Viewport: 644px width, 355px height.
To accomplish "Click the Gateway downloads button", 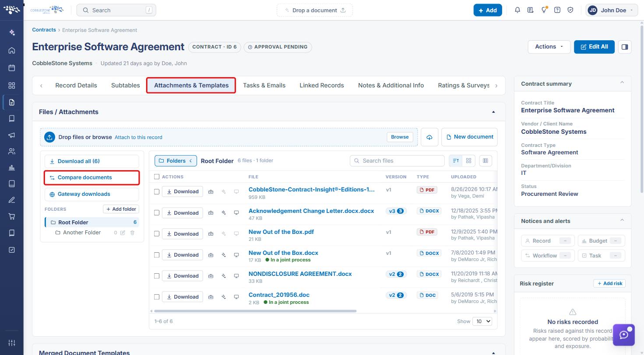I will pyautogui.click(x=92, y=194).
